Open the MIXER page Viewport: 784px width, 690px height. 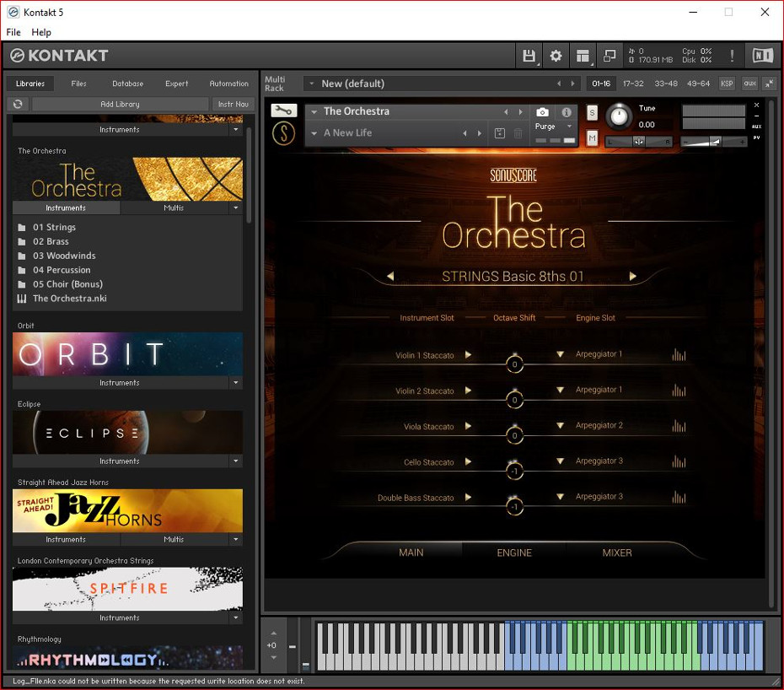pos(617,553)
